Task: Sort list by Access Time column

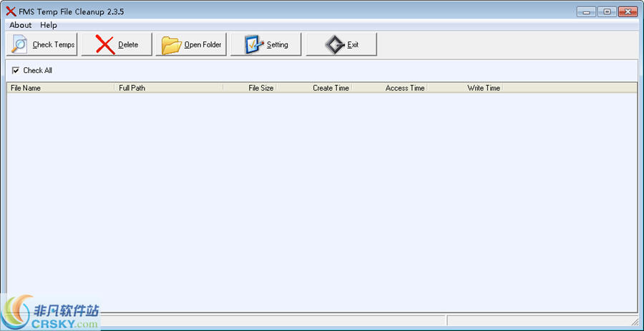Action: [x=389, y=88]
